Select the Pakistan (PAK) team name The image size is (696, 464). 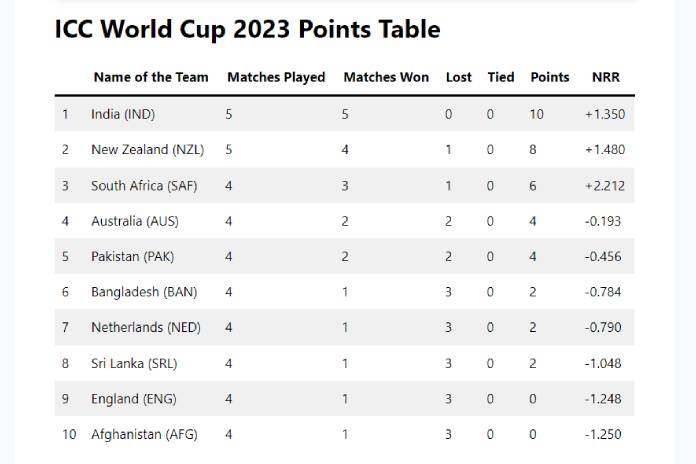(132, 257)
